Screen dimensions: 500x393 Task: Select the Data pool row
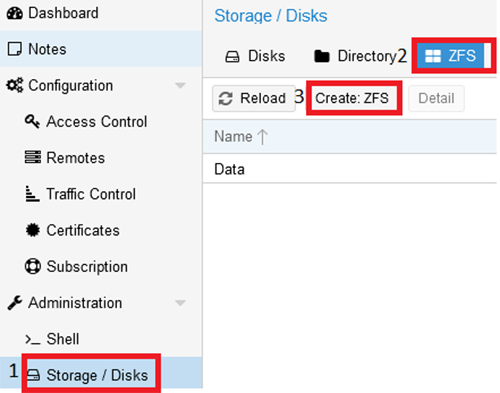pyautogui.click(x=350, y=169)
